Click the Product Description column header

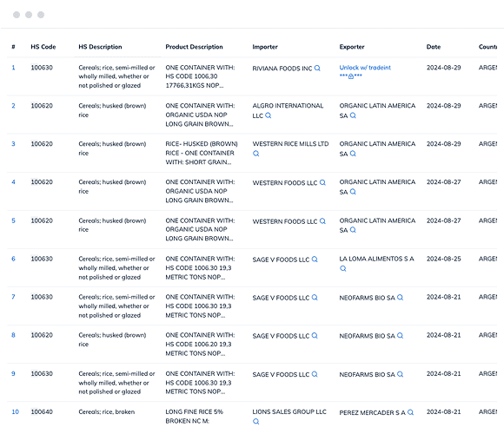[x=194, y=47]
